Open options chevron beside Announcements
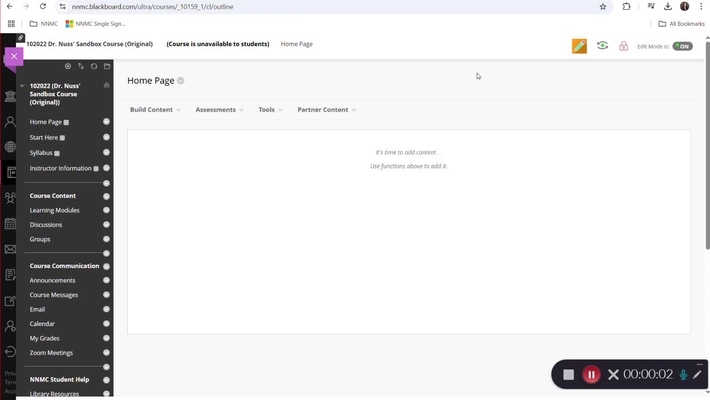 point(106,280)
